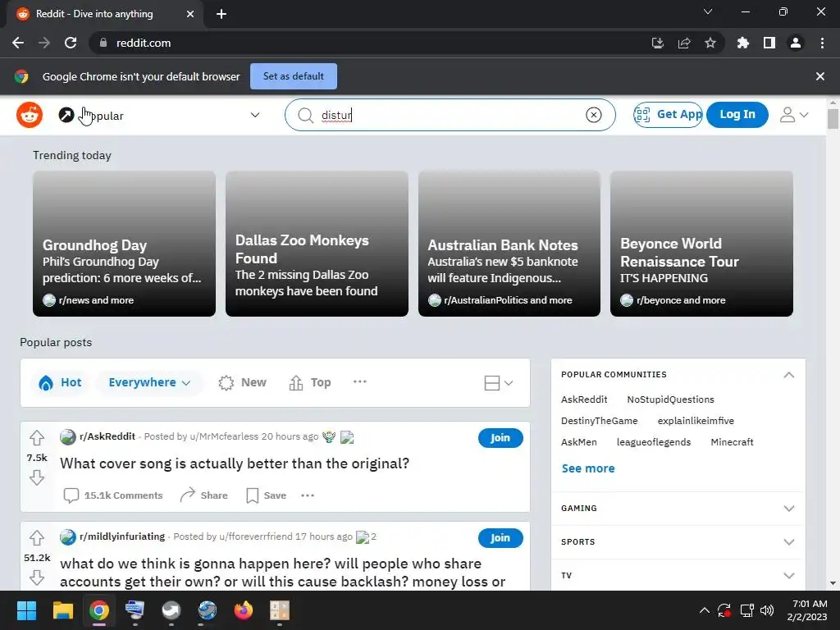Screen dimensions: 840x630
Task: Select the New sort tab
Action: click(x=242, y=382)
